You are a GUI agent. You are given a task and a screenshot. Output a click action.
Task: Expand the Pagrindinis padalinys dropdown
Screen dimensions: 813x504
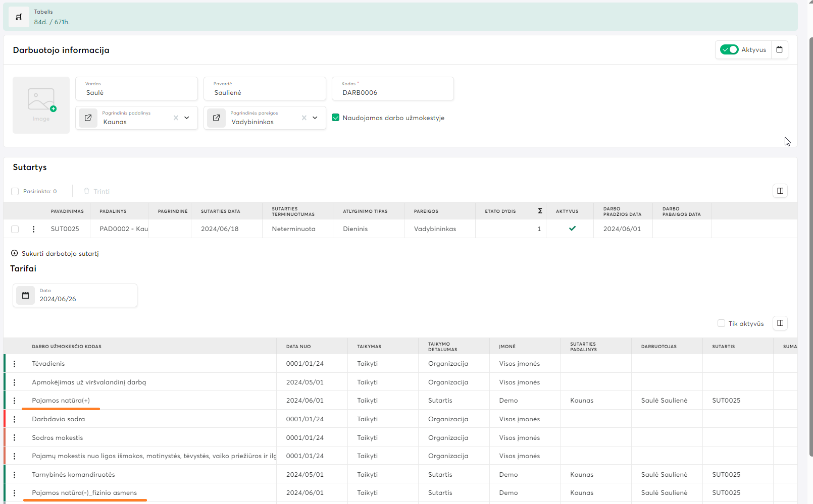click(187, 118)
